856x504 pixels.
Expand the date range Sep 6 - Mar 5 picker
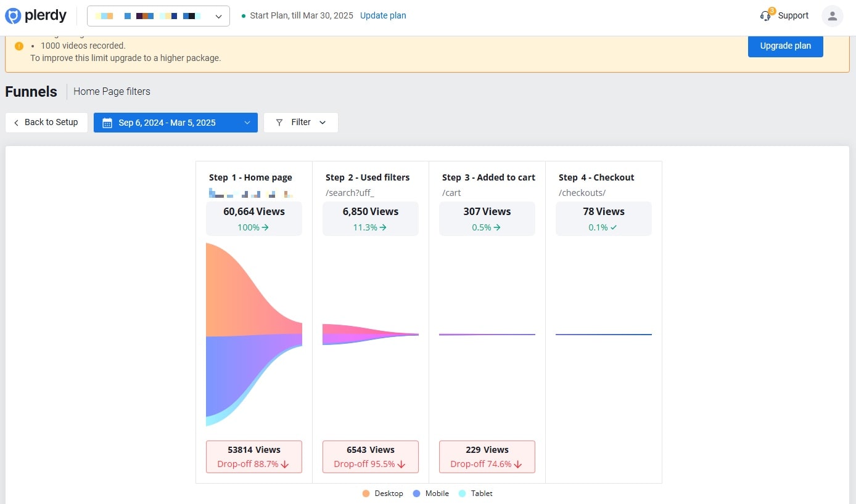(x=175, y=123)
